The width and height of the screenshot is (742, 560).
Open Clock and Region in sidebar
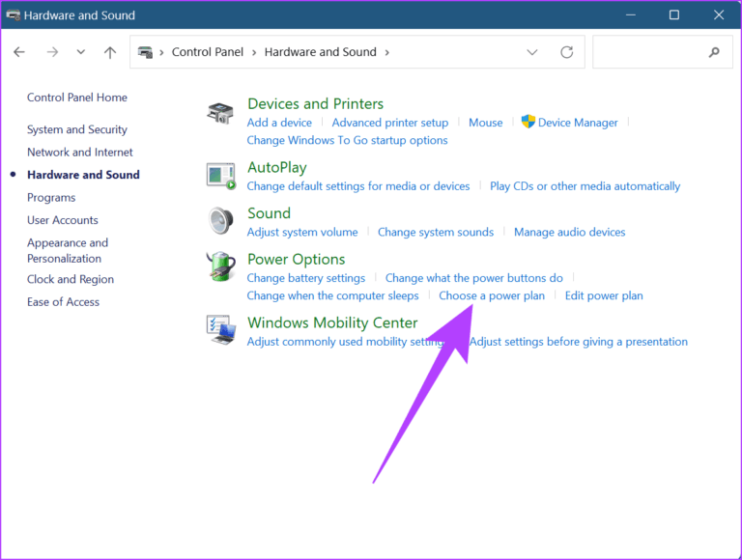click(x=71, y=280)
